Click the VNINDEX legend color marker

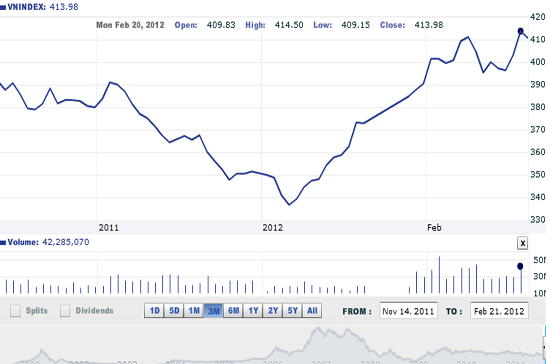click(x=3, y=7)
